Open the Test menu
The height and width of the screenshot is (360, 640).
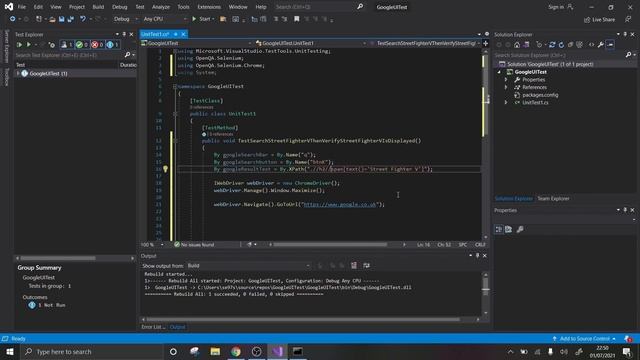click(x=140, y=7)
